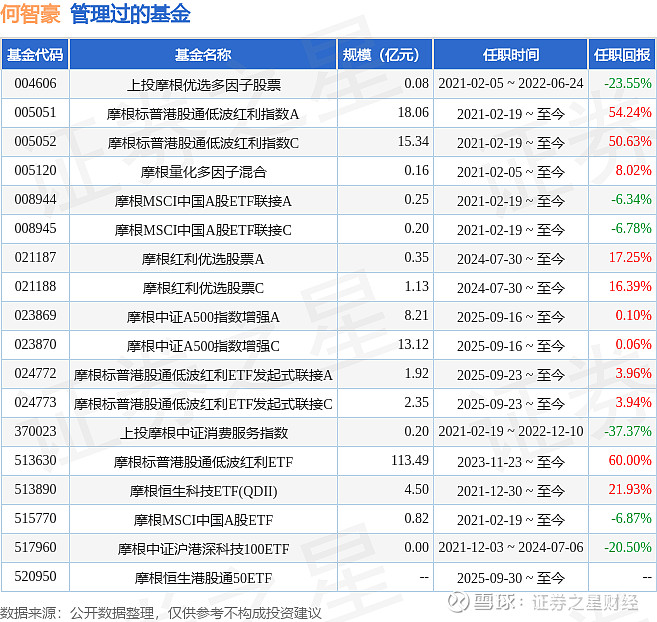Select fund name 上投摩根优选多因子股票

[x=204, y=85]
